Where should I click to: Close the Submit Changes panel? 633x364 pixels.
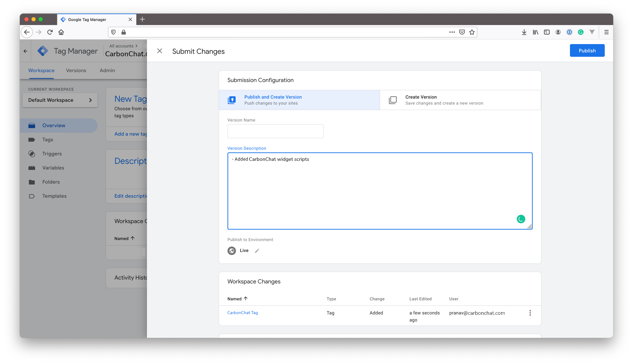159,51
